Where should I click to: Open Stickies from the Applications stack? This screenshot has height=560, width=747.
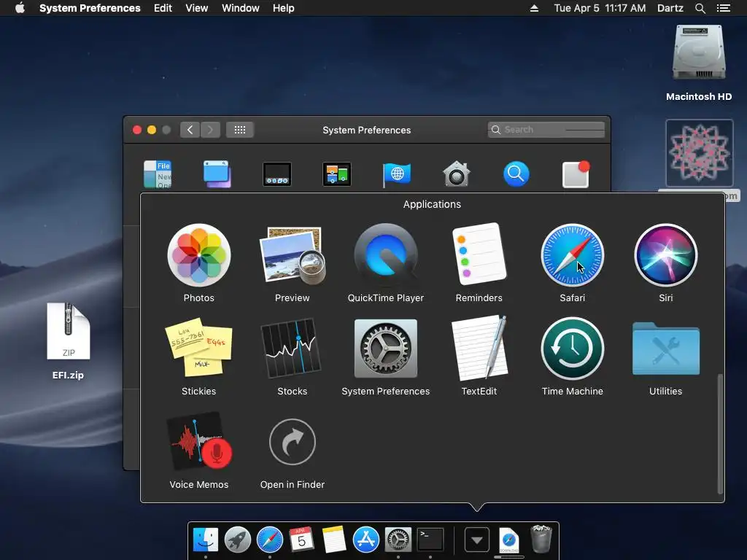pos(198,348)
